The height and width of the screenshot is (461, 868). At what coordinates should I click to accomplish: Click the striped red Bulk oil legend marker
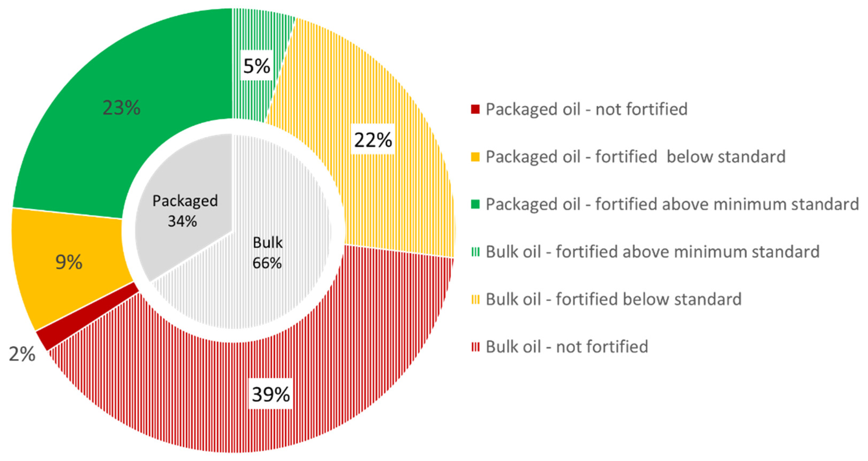point(475,347)
